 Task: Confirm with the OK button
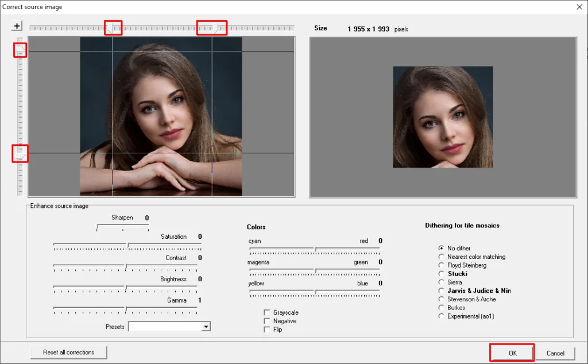[x=512, y=353]
